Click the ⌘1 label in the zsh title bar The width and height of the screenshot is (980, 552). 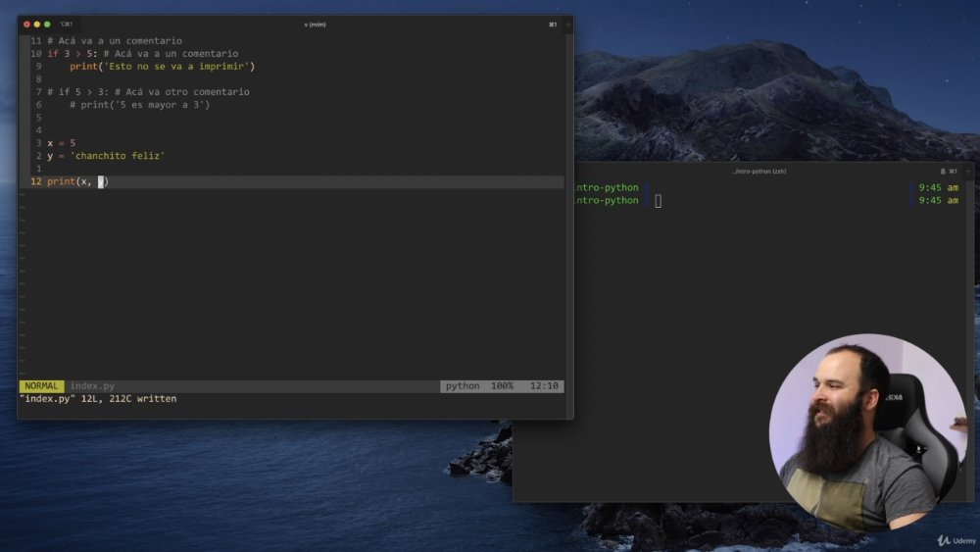954,172
